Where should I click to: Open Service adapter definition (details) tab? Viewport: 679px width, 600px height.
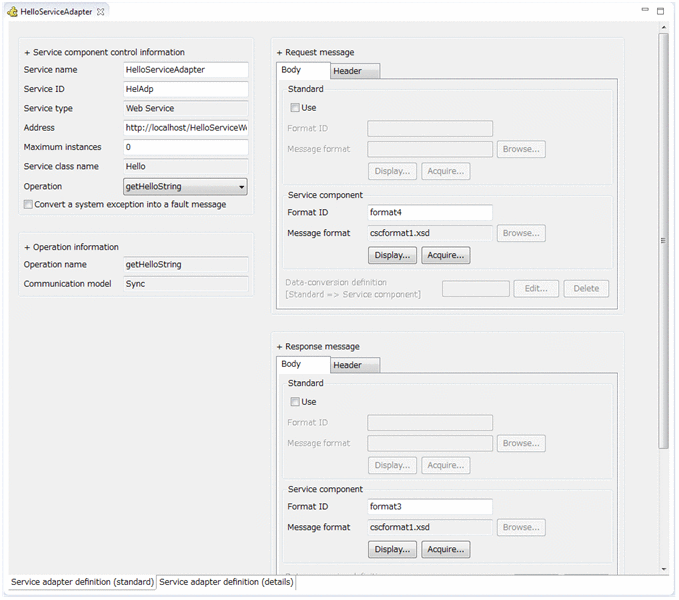[226, 582]
